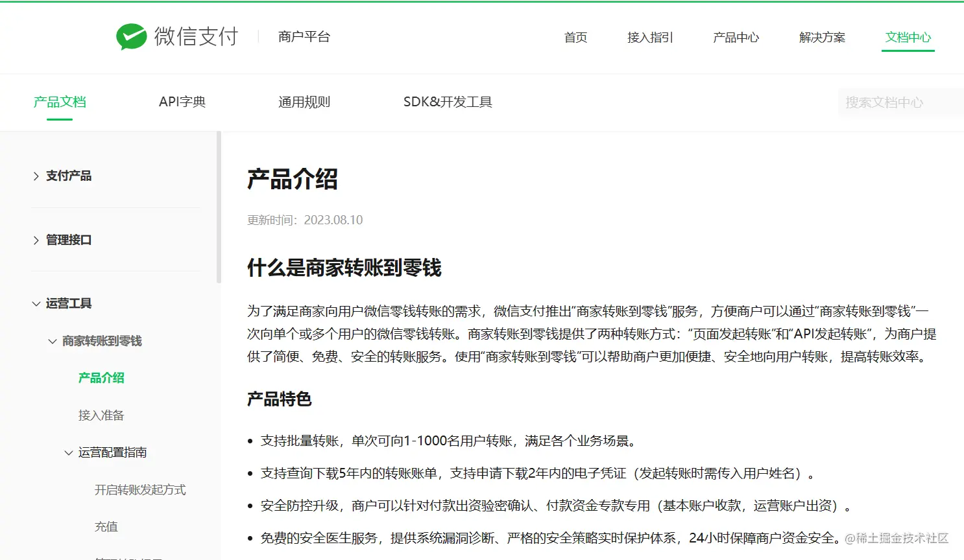This screenshot has height=560, width=964.
Task: Click bullet text about 免费的安全医生服务
Action: click(551, 539)
